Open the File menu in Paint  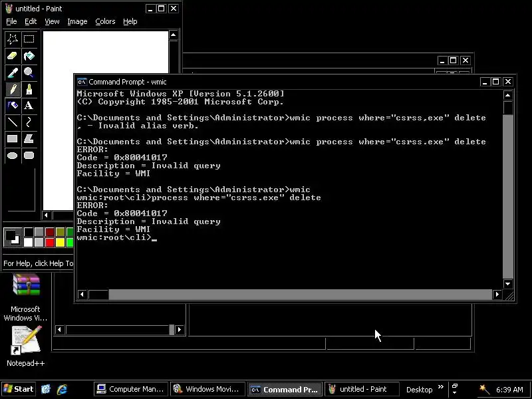[11, 21]
